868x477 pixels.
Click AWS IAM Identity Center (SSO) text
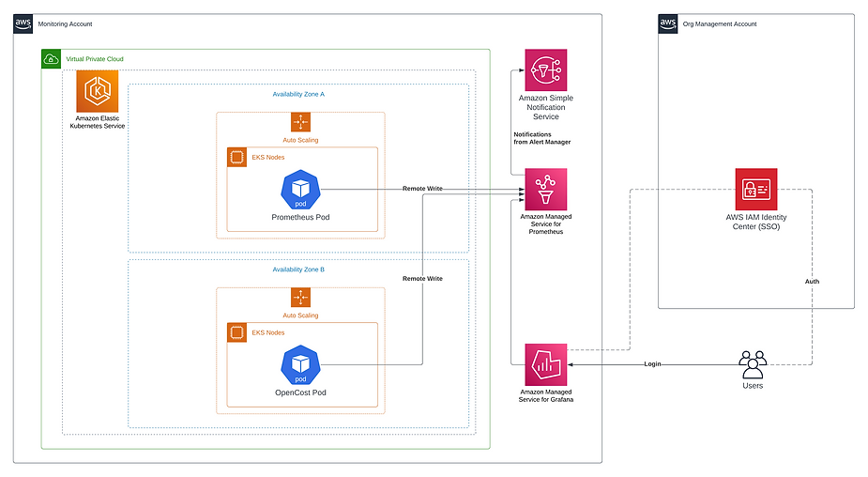tap(756, 222)
